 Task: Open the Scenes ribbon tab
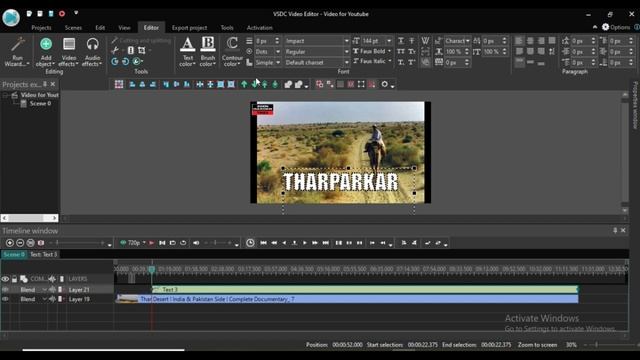pos(73,28)
